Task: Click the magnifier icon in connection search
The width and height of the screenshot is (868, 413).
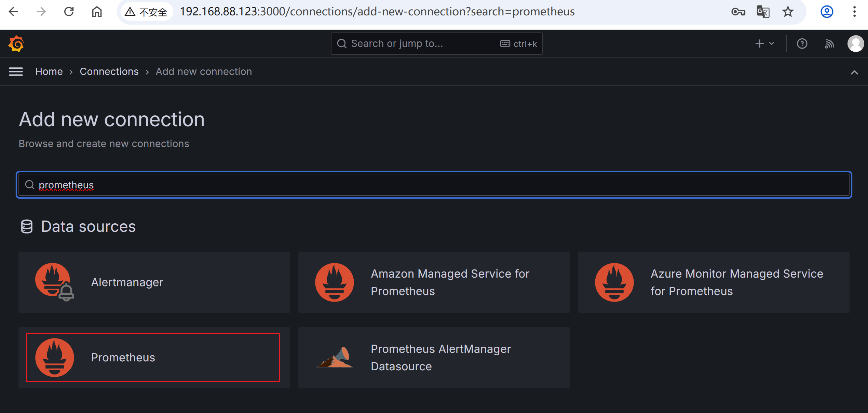Action: coord(30,185)
